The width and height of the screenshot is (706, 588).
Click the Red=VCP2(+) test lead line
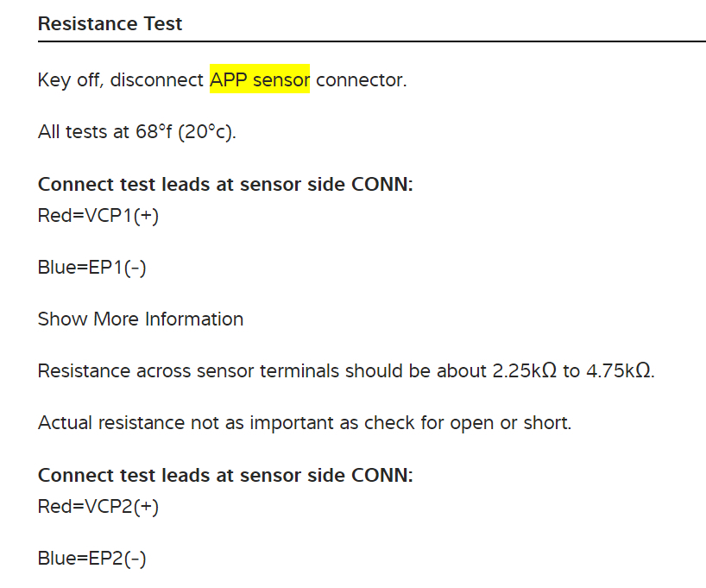point(98,506)
